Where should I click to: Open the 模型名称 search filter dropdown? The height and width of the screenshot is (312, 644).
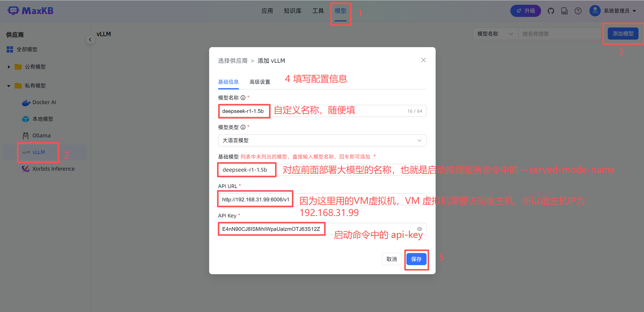495,34
